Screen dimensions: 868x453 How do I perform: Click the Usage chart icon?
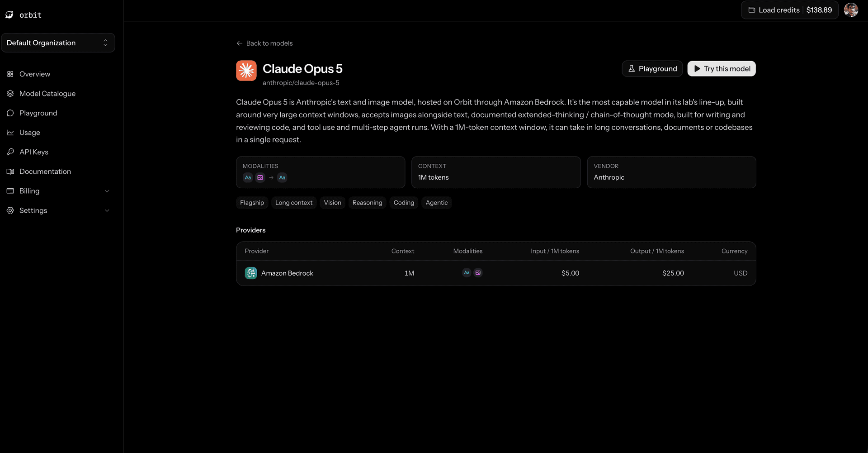10,133
